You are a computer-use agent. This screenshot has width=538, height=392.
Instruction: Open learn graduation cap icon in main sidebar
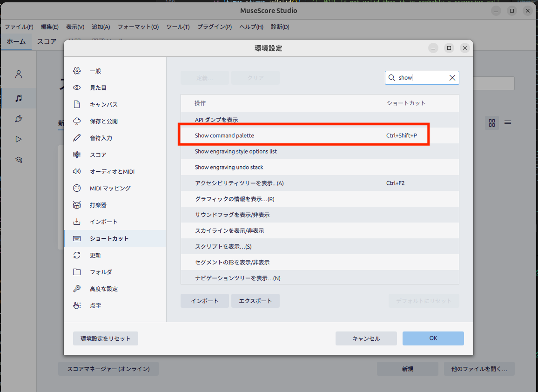[x=19, y=160]
